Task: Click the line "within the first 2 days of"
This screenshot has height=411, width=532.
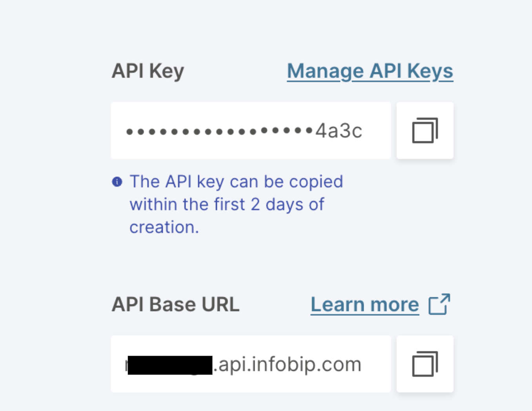Action: tap(227, 204)
